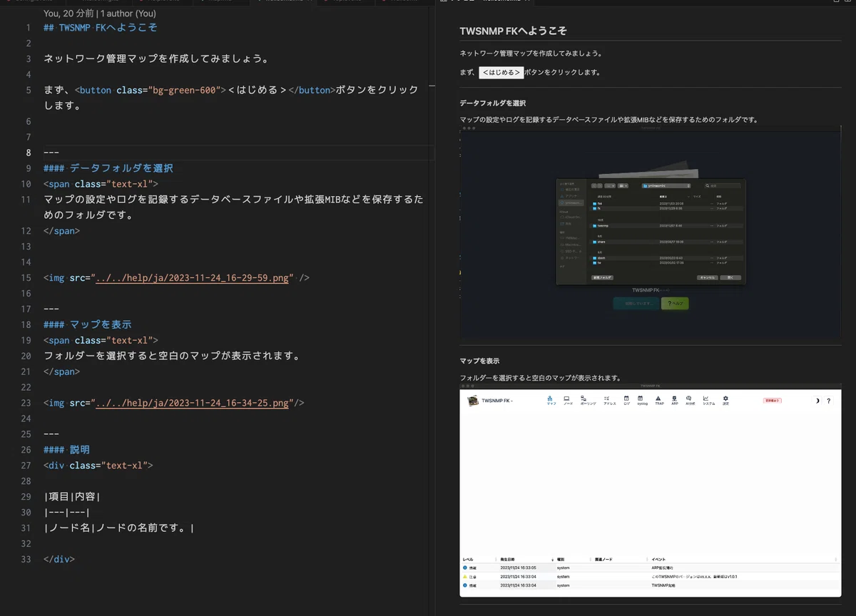856x616 pixels.
Task: Click the question-mark help icon in the map screenshot
Action: (x=828, y=401)
